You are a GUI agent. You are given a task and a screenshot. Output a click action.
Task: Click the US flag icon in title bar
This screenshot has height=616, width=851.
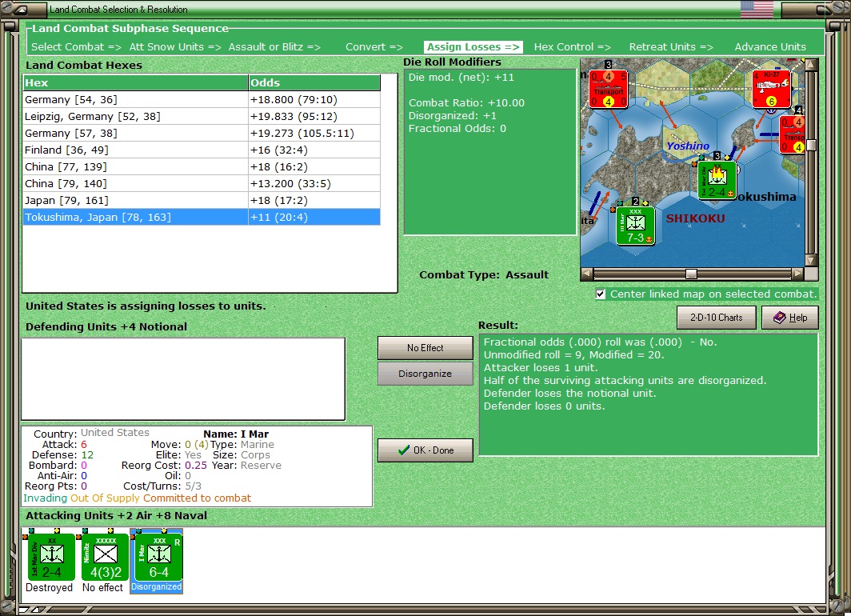point(757,10)
